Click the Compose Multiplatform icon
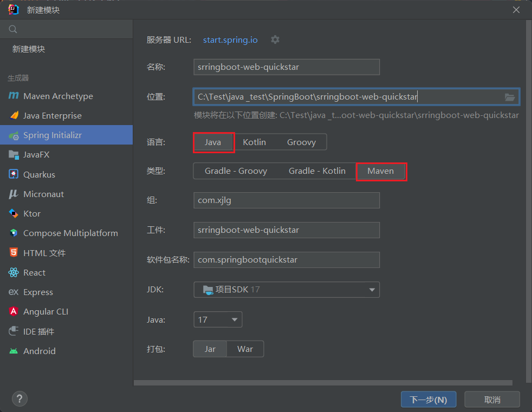The width and height of the screenshot is (532, 412). click(x=14, y=233)
